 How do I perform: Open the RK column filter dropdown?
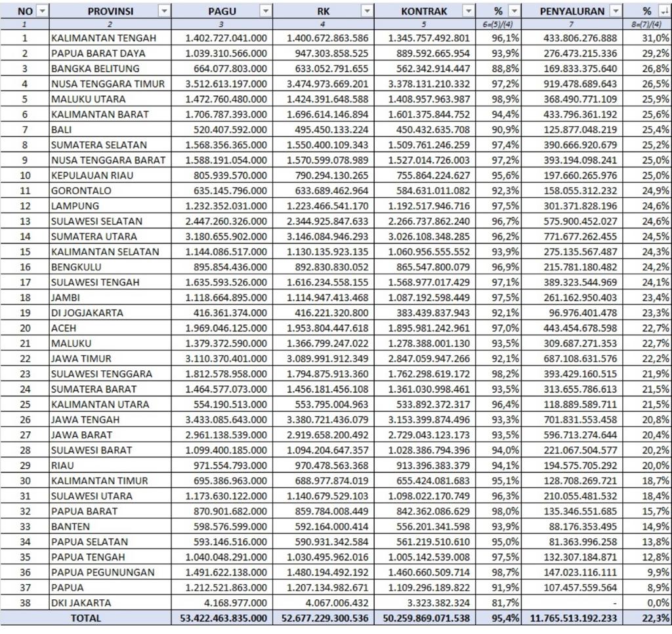(367, 11)
